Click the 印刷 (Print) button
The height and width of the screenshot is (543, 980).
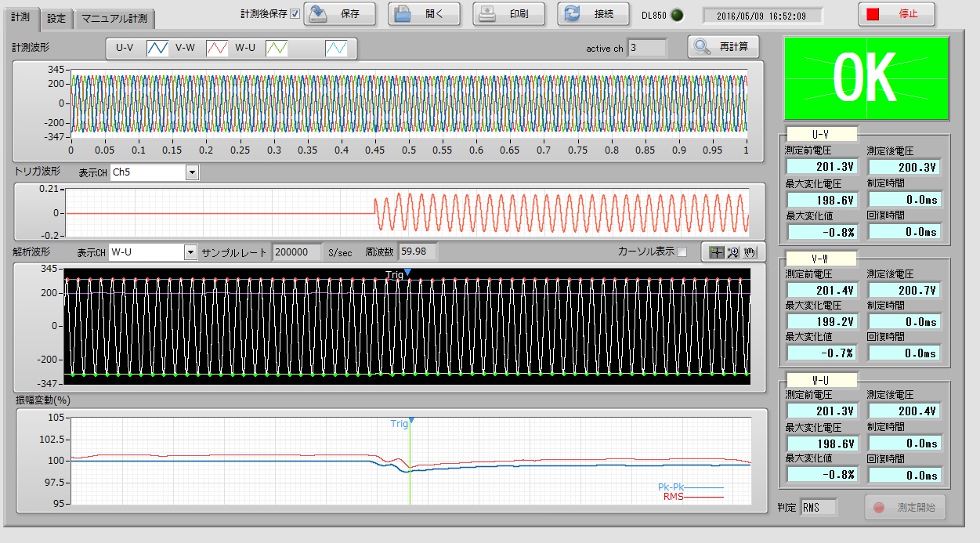click(x=508, y=13)
